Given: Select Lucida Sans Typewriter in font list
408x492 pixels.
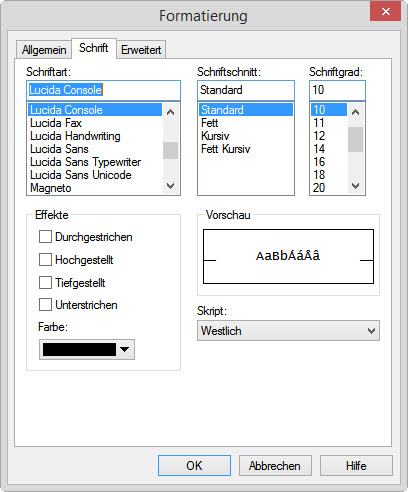Looking at the screenshot, I should pyautogui.click(x=86, y=162).
